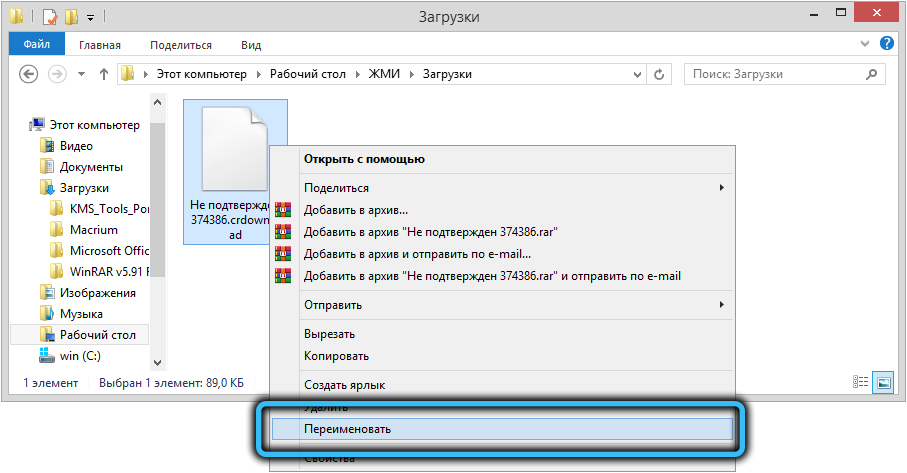Click WinRAR icon next to 'Добавить в архив...'
This screenshot has height=473, width=907.
tap(283, 210)
